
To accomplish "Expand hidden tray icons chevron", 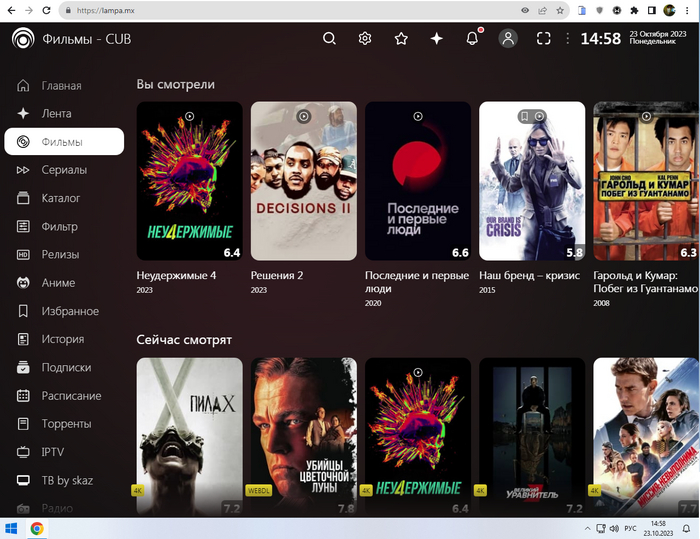I will [x=588, y=529].
